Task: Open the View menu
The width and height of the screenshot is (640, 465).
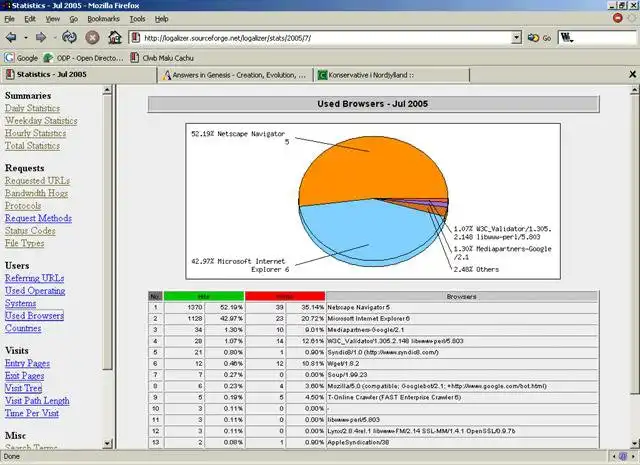Action: click(53, 19)
